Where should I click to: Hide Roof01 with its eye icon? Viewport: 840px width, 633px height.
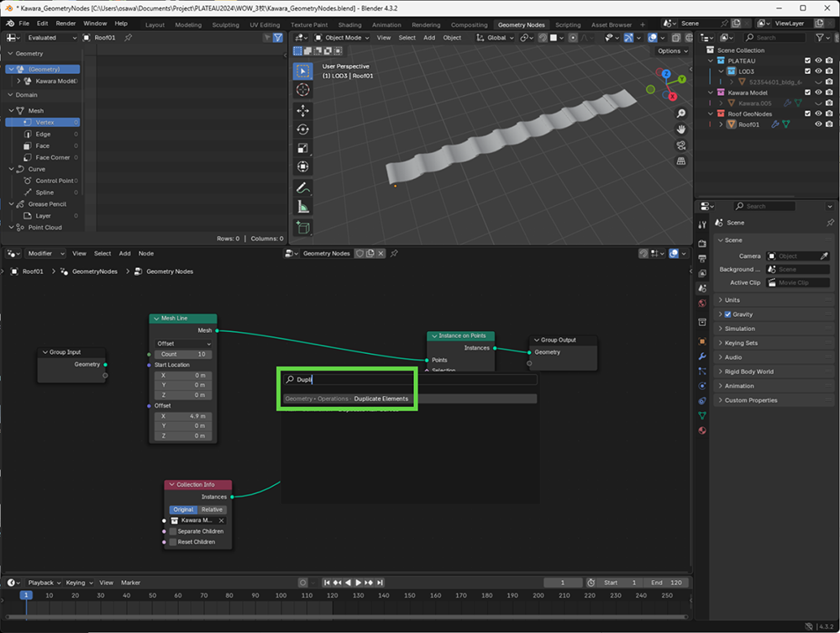click(x=818, y=124)
